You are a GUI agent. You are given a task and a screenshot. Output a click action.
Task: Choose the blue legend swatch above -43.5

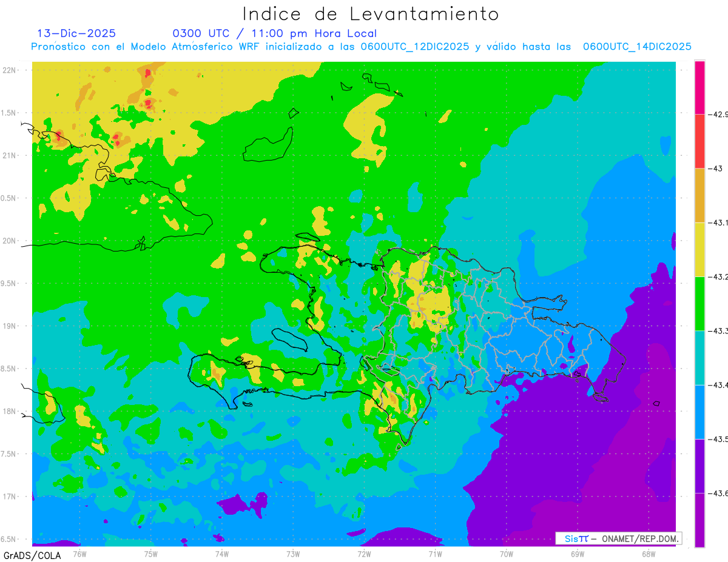(699, 412)
